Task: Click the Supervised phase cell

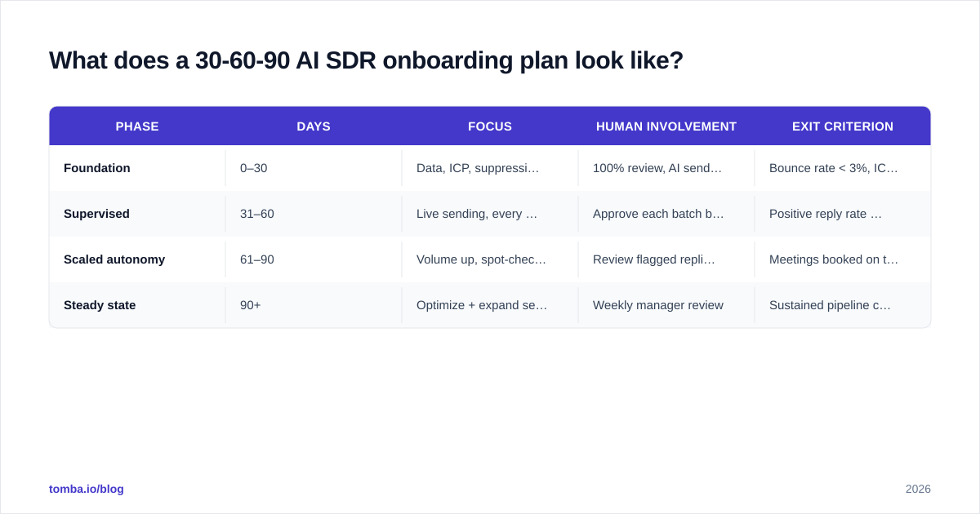Action: pos(137,214)
